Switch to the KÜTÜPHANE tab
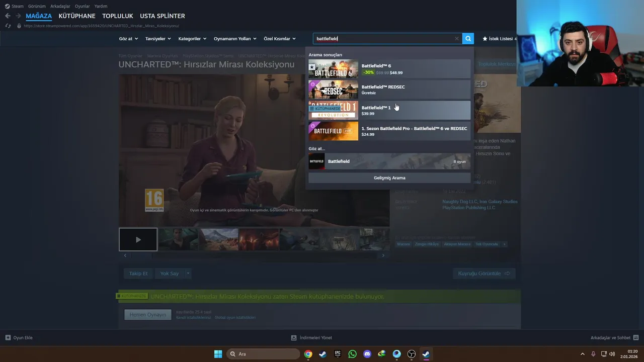The height and width of the screenshot is (362, 644). point(77,16)
